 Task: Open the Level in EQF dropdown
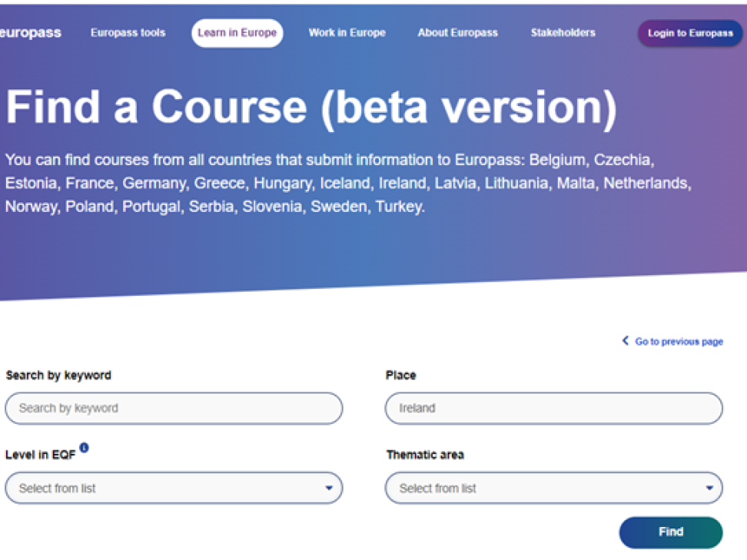174,488
